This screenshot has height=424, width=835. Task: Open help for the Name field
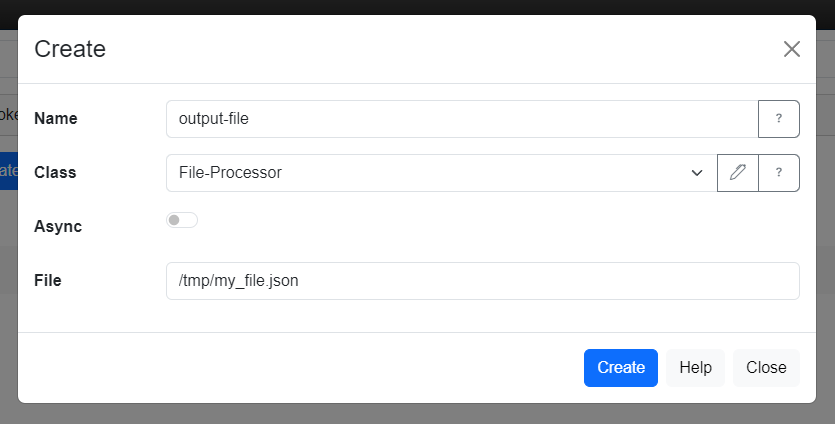click(779, 118)
